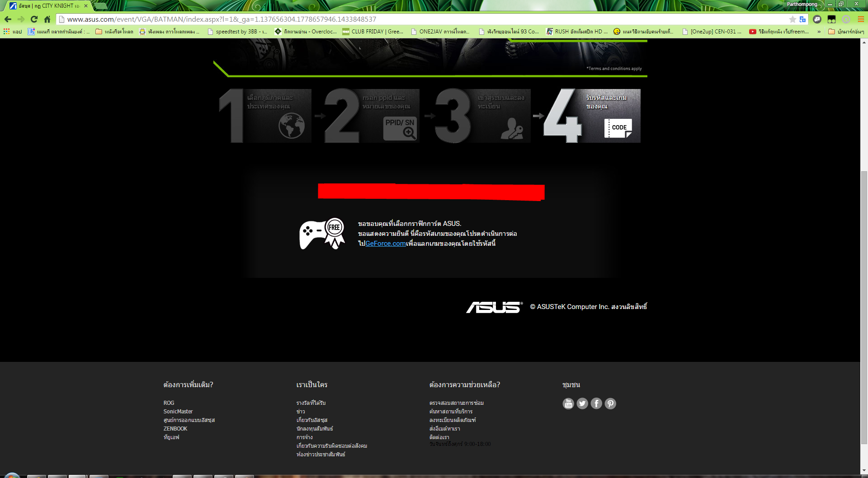Click the CODE ticket icon in step 4
The height and width of the screenshot is (478, 868).
point(618,128)
